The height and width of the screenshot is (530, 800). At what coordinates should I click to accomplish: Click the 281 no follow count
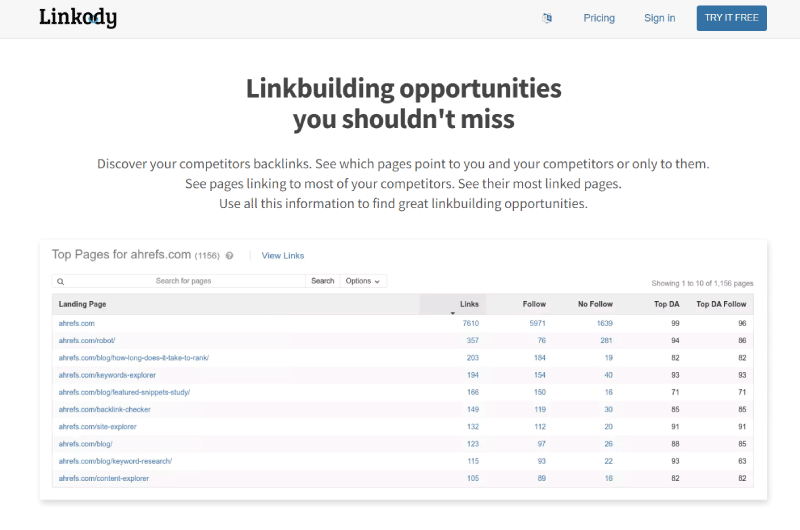(606, 340)
